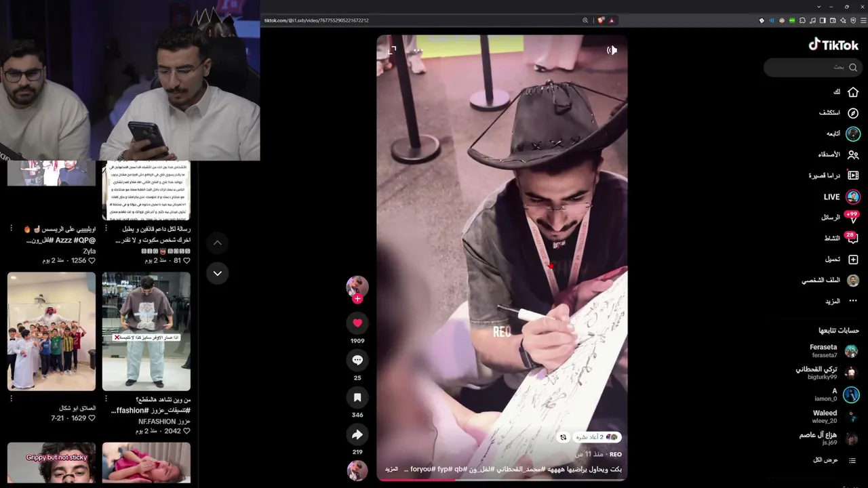Viewport: 868px width, 488px height.
Task: Click the Upload plus icon
Action: (x=853, y=260)
